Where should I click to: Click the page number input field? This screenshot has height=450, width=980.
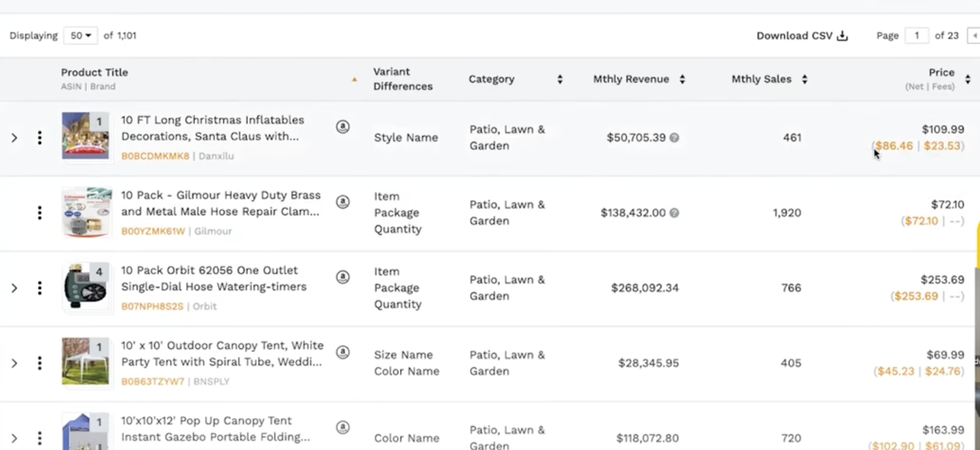[x=917, y=36]
